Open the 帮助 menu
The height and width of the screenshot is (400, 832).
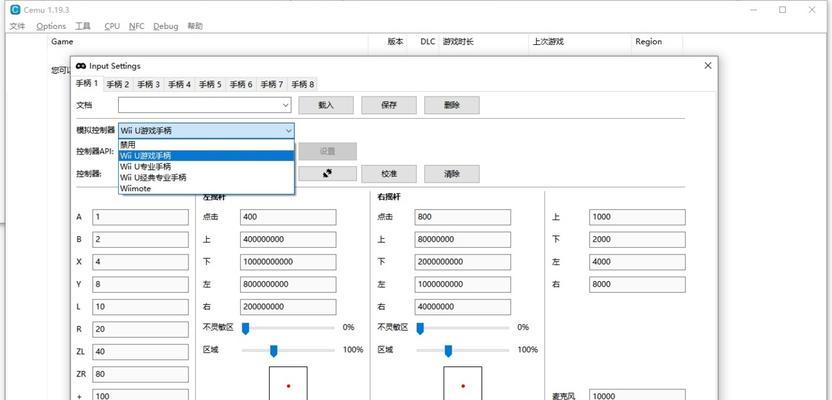coord(195,26)
